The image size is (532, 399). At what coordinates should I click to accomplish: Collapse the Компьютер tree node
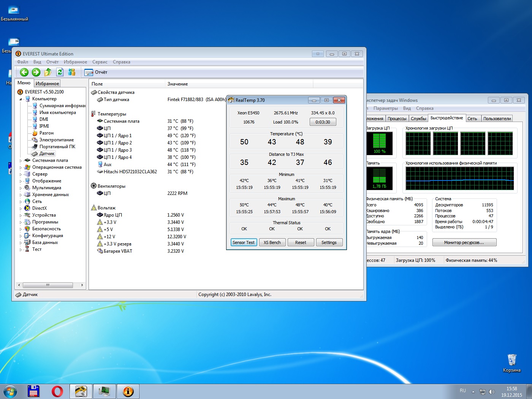pyautogui.click(x=21, y=99)
